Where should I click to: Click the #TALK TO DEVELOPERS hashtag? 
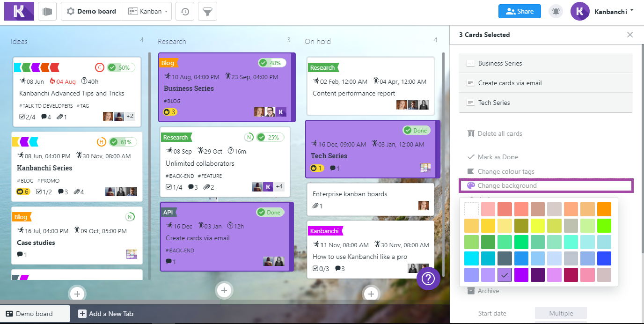[x=46, y=106]
